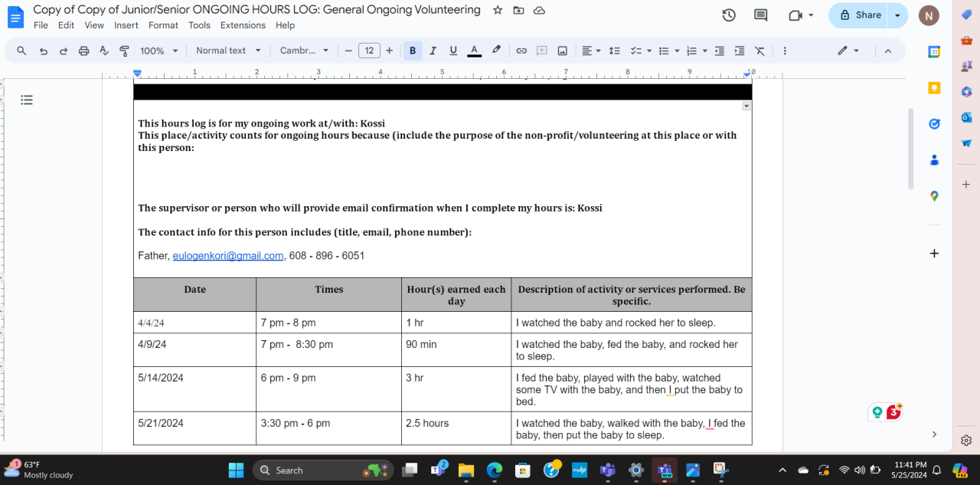The height and width of the screenshot is (485, 980).
Task: Open File Explorer from the taskbar
Action: click(x=466, y=470)
